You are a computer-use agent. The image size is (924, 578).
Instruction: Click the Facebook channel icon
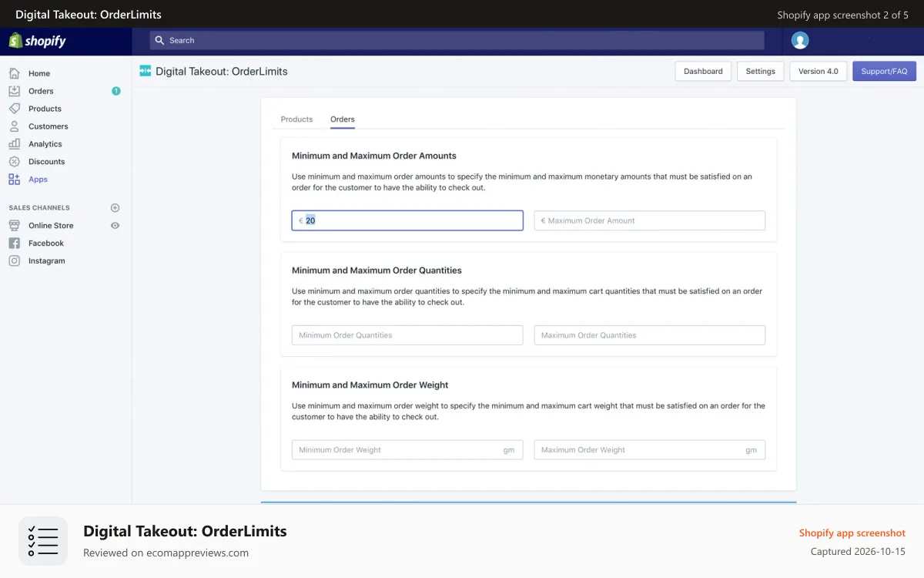pyautogui.click(x=14, y=244)
